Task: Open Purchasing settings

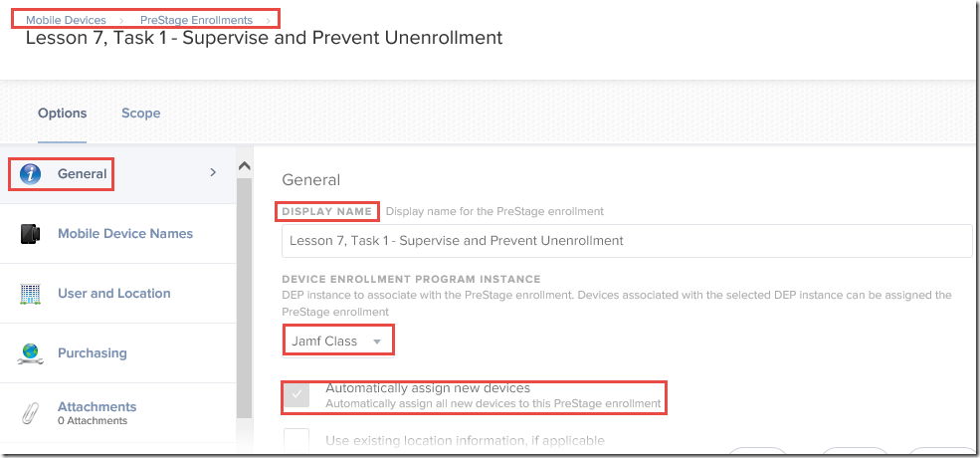Action: click(93, 352)
